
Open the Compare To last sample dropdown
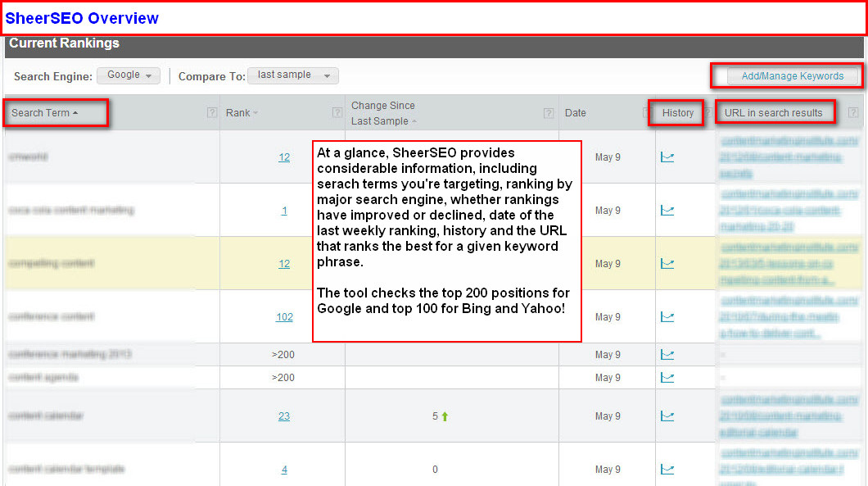pos(293,75)
